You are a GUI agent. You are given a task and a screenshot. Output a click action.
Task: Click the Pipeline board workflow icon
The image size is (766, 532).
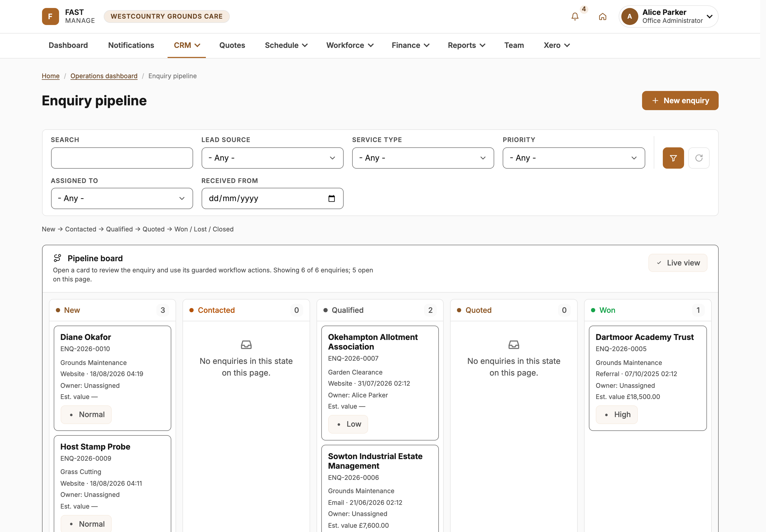tap(57, 258)
